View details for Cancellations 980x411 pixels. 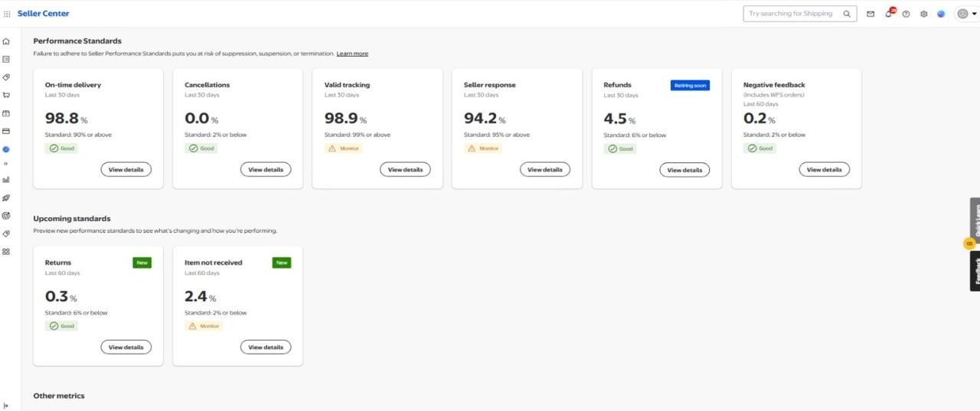pyautogui.click(x=266, y=169)
